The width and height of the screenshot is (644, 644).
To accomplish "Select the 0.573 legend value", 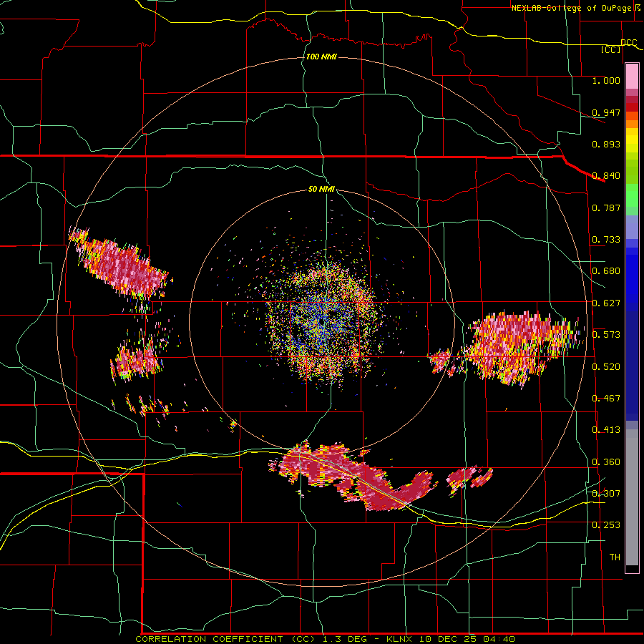I will coord(606,335).
